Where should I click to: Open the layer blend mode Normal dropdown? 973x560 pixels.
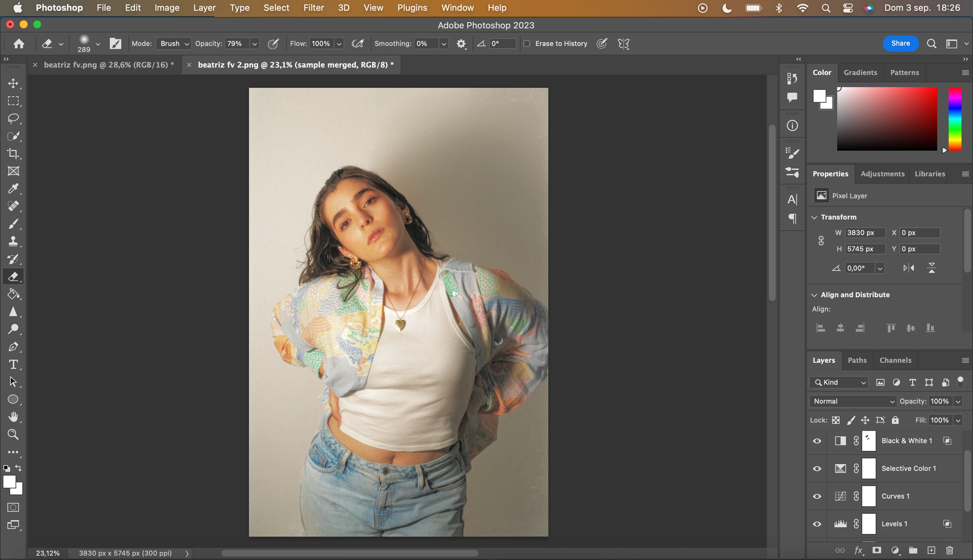click(x=853, y=401)
